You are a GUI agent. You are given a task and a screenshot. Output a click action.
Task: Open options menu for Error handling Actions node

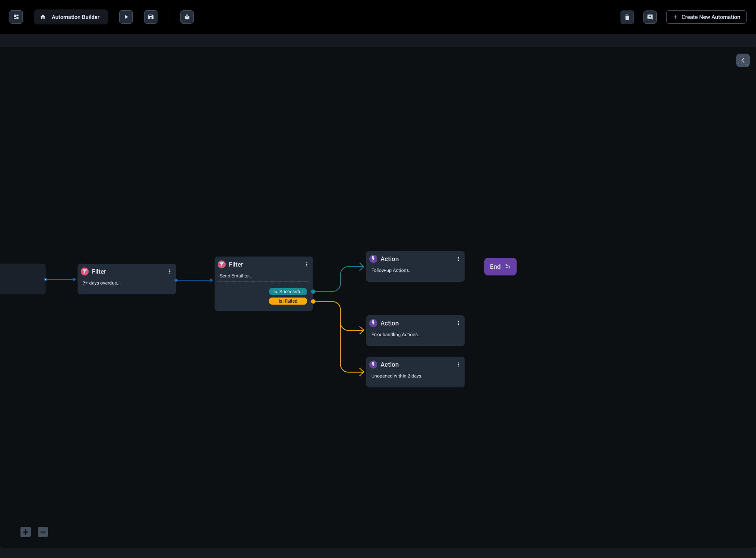click(x=458, y=323)
